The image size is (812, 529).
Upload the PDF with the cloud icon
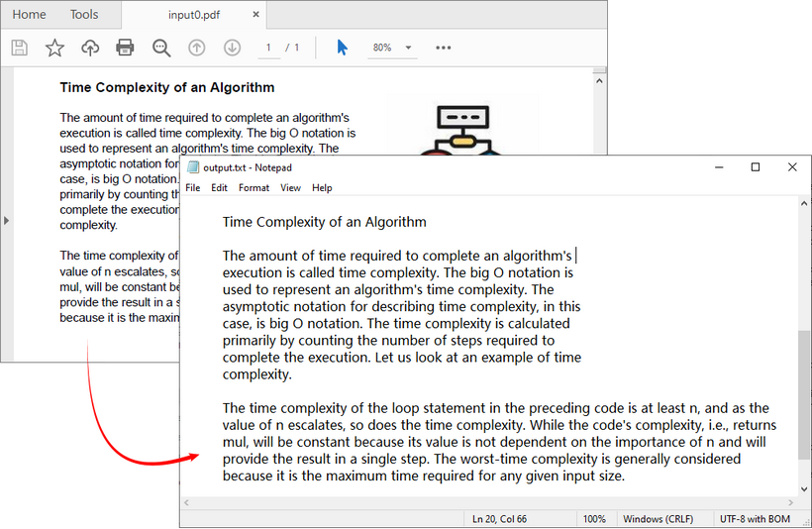[90, 48]
